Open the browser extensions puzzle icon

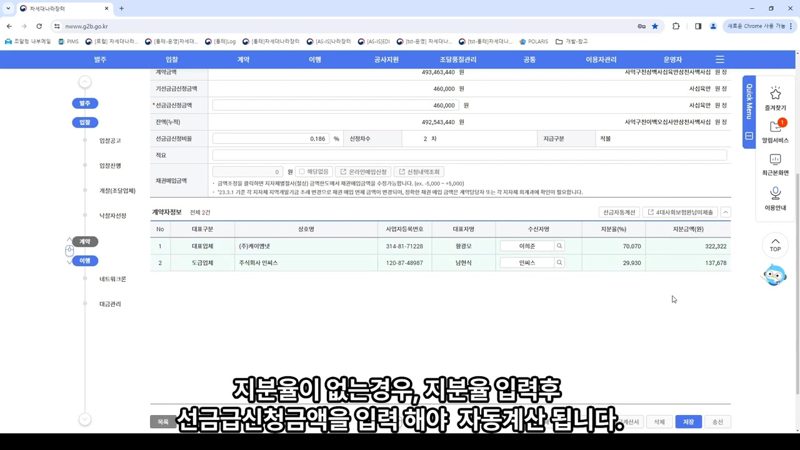tap(676, 26)
